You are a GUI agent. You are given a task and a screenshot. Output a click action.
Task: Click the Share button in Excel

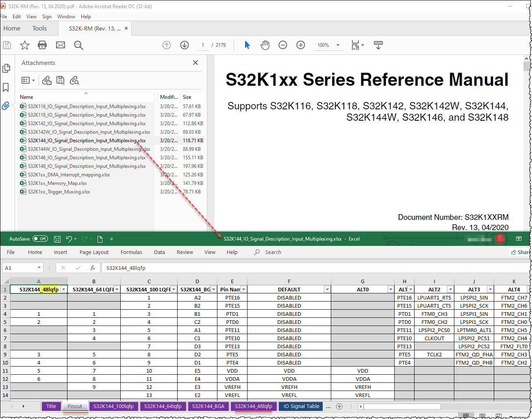521,252
